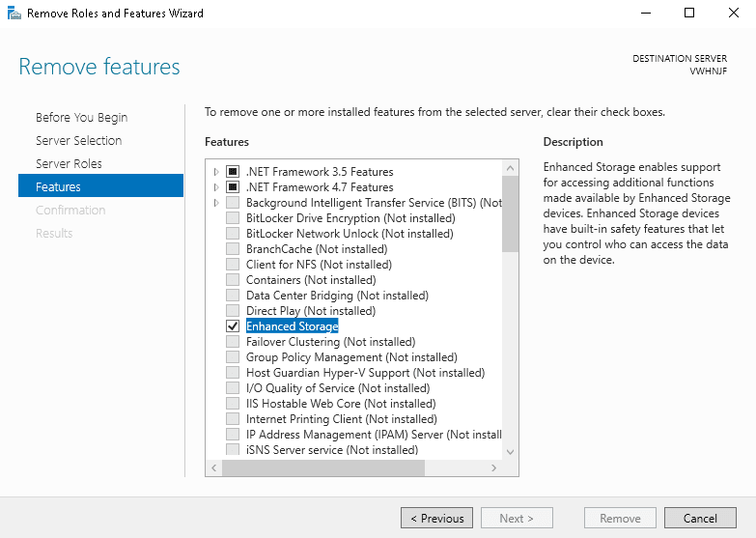Screen dimensions: 756x538
Task: Click the Next button
Action: coord(517,518)
